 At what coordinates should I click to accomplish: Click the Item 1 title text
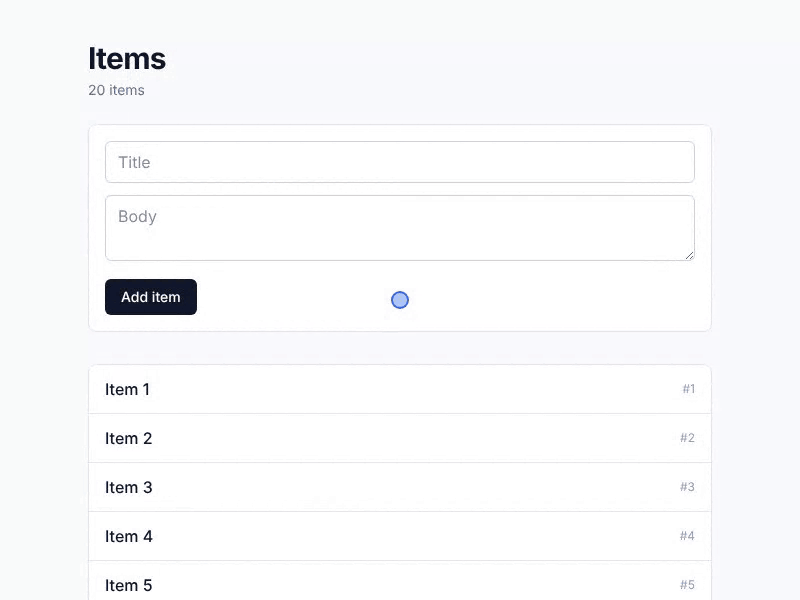click(x=128, y=389)
